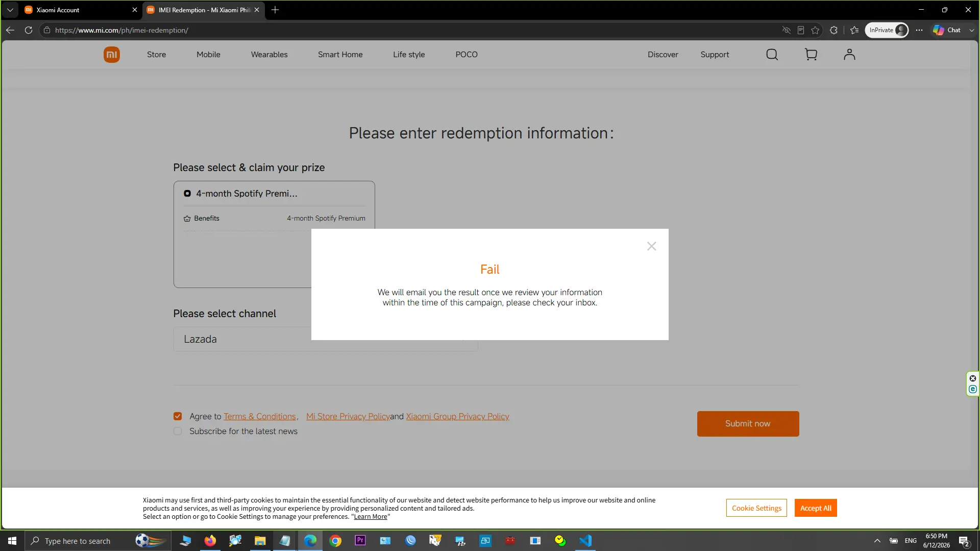View site information lock icon in address bar
Screen dimensions: 980x551
pos(47,30)
